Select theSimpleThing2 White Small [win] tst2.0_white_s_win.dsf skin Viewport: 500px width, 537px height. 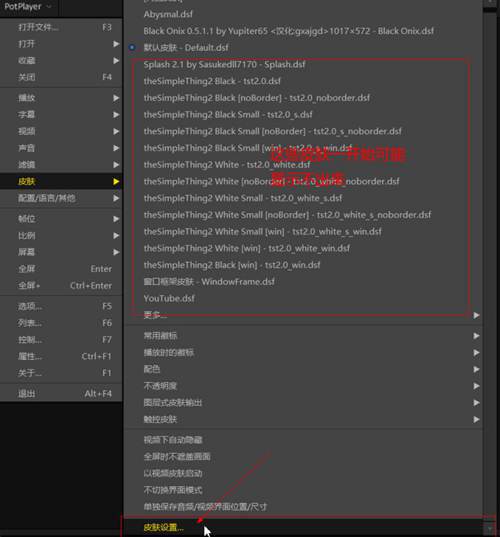[303, 232]
